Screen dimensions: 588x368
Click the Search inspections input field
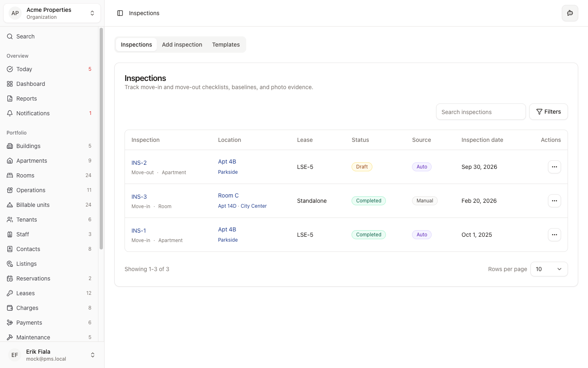pos(481,112)
